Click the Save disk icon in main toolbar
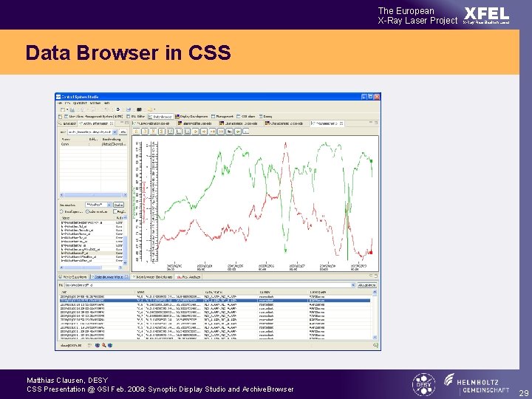This screenshot has height=399, width=532. (x=72, y=109)
